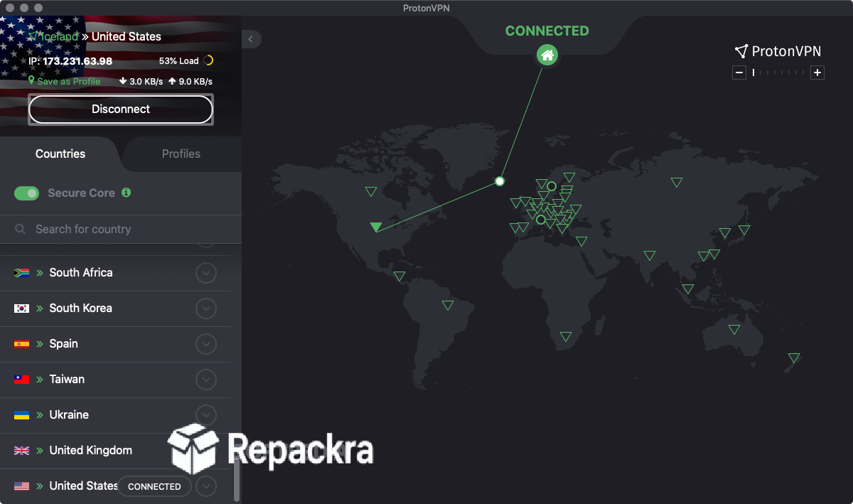Viewport: 853px width, 504px height.
Task: Click the New Zealand server marker on map
Action: pyautogui.click(x=794, y=358)
